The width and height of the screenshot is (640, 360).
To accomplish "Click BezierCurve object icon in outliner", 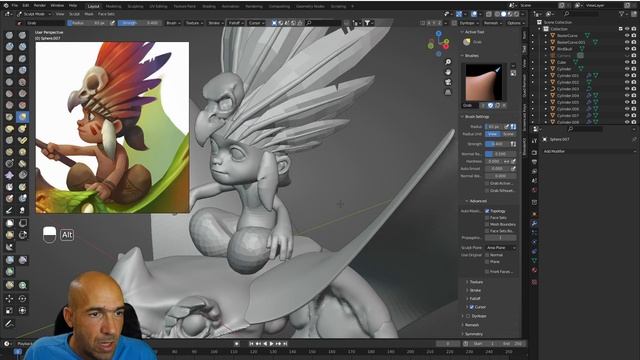I will tap(553, 36).
